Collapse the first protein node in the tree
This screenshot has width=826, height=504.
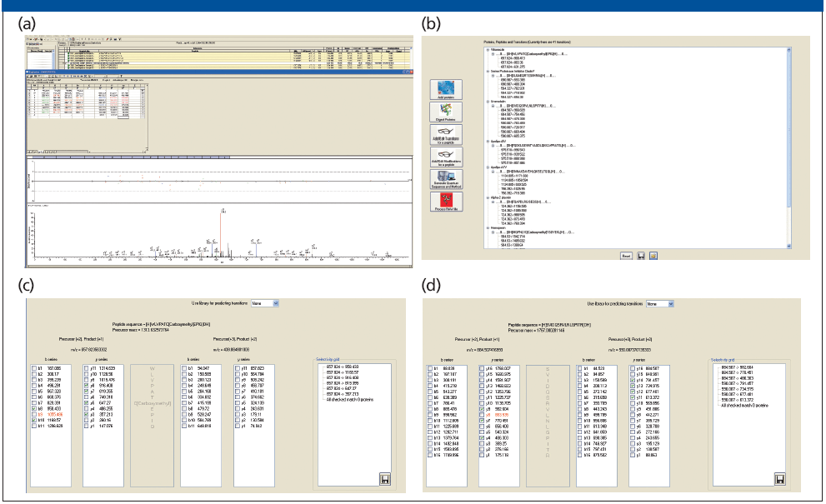pos(488,49)
